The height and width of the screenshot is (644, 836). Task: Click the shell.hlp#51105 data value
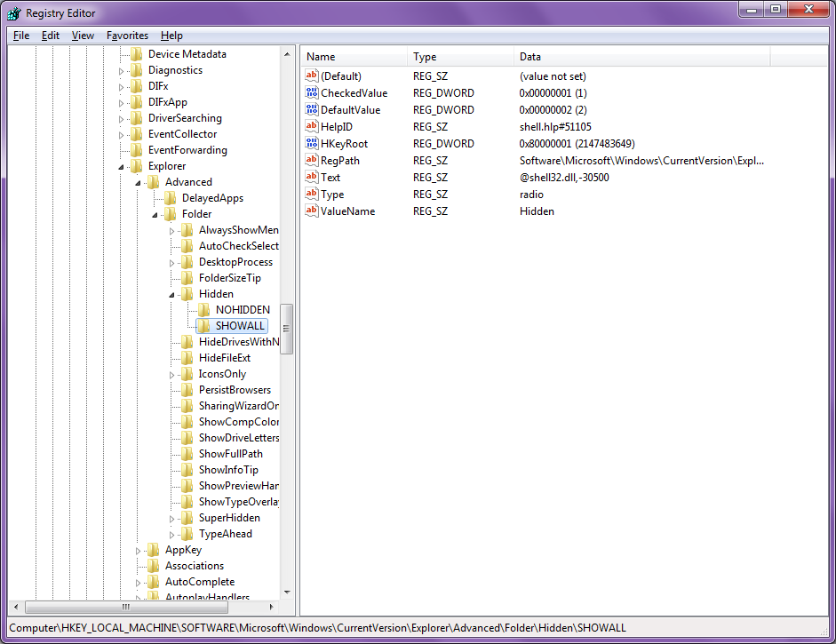[555, 126]
